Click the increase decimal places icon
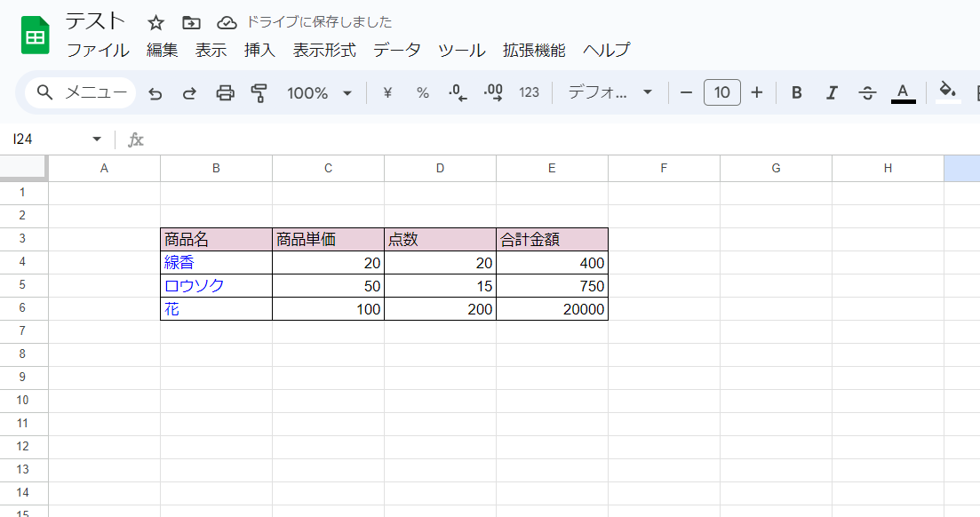Viewport: 980px width, 517px height. (493, 93)
